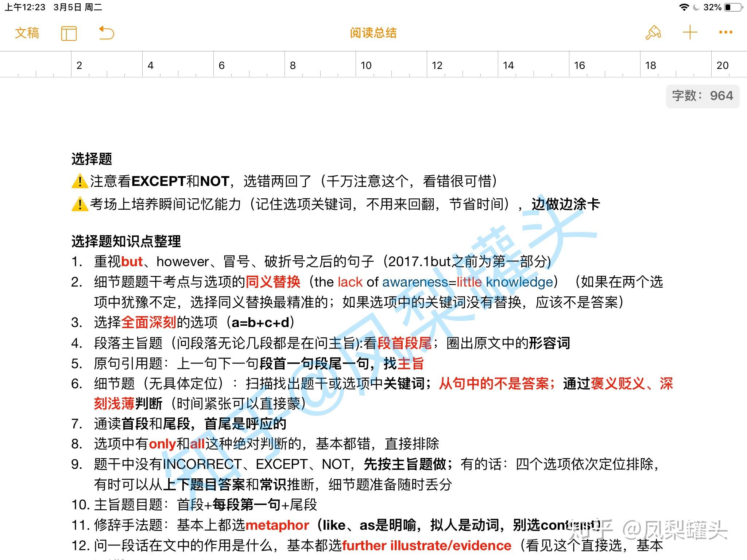Screen dimensions: 747x560
Task: Tap text 细节题准备随时丢分
Action: coord(390,485)
